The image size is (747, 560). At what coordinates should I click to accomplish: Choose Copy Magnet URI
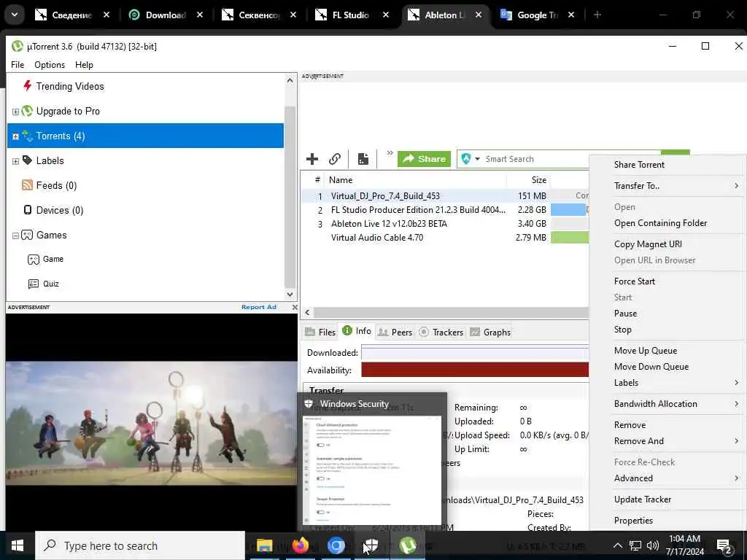tap(648, 244)
